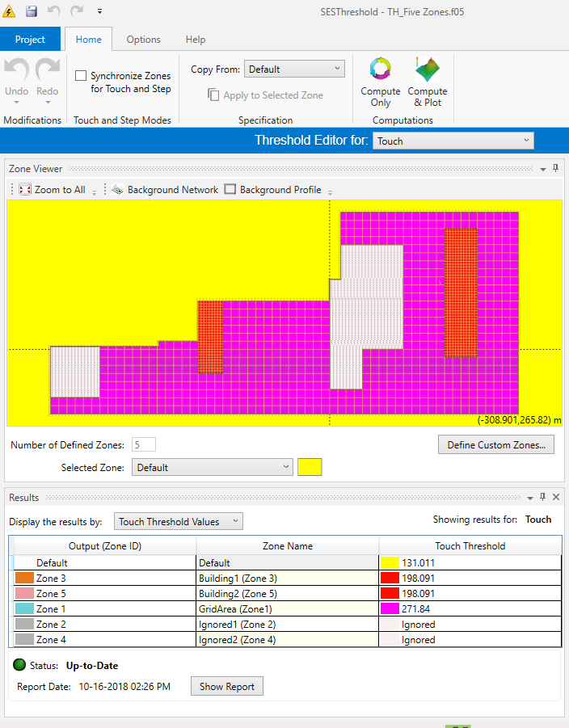This screenshot has height=728, width=569.
Task: Pin the Zone Viewer panel
Action: coord(555,168)
